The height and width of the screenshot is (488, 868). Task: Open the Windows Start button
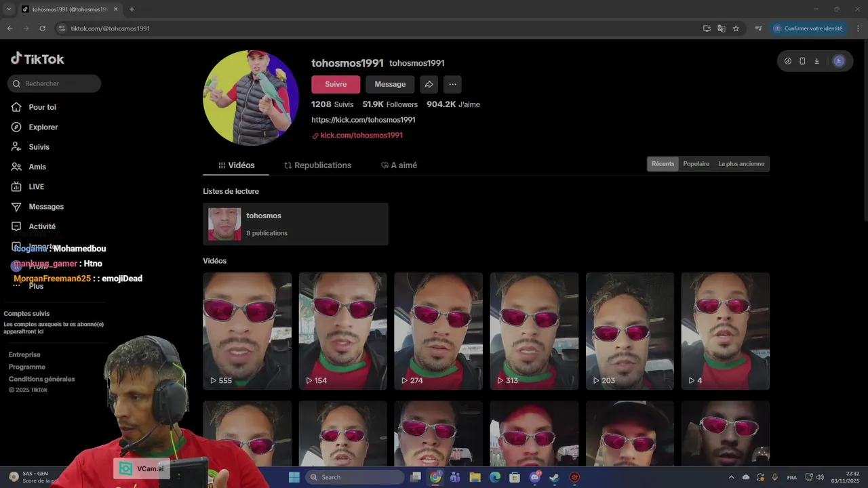294,477
